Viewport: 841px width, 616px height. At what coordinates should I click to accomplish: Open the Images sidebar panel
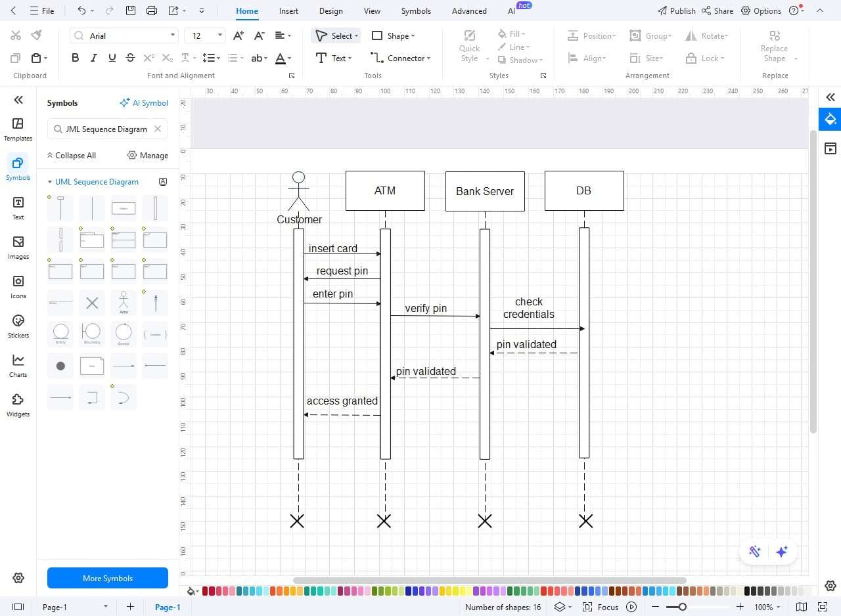point(18,248)
